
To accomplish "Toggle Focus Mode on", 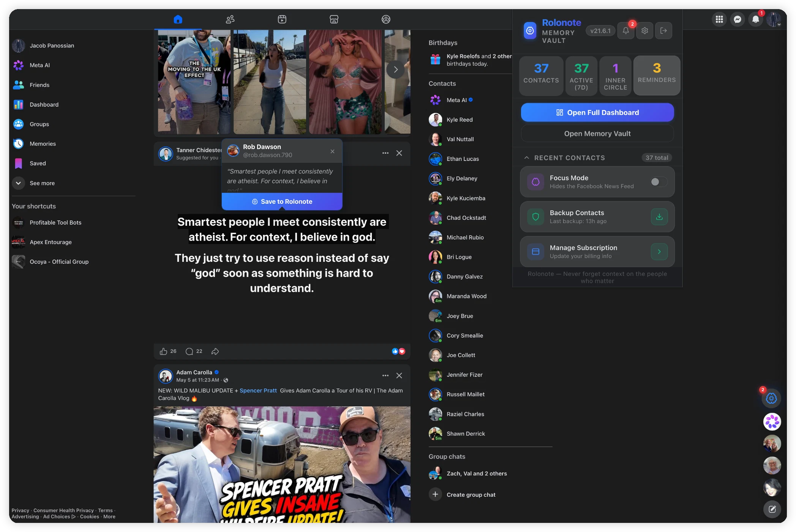I will 659,182.
